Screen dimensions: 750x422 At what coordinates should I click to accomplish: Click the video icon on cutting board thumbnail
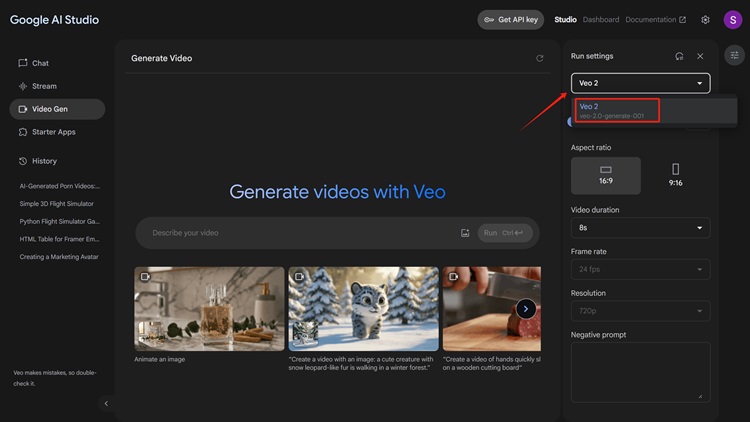click(453, 277)
